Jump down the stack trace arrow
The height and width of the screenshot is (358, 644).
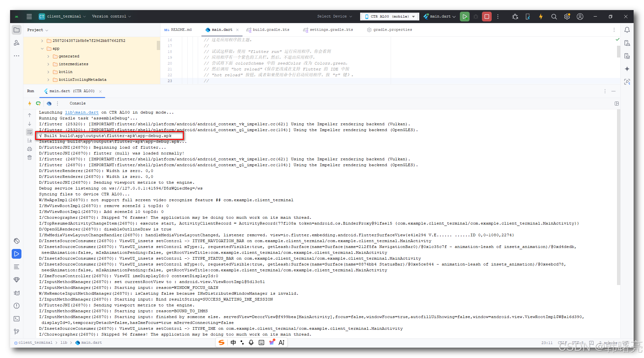click(x=30, y=124)
